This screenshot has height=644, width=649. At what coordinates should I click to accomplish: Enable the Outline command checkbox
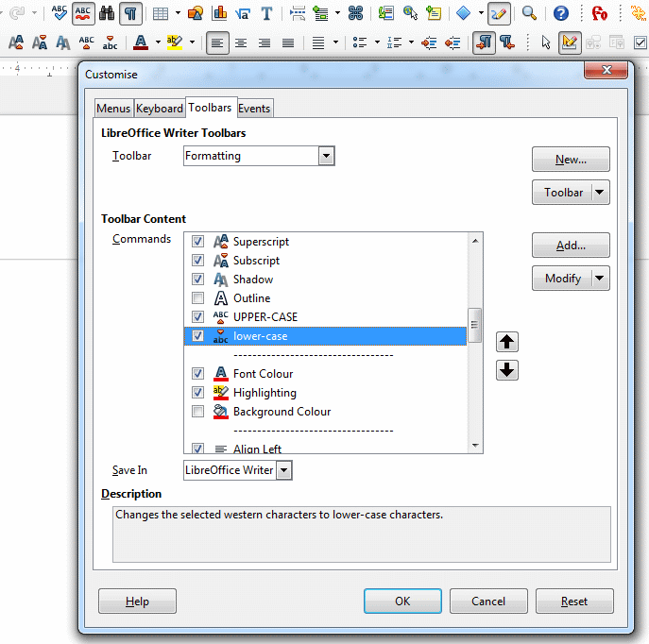point(198,298)
